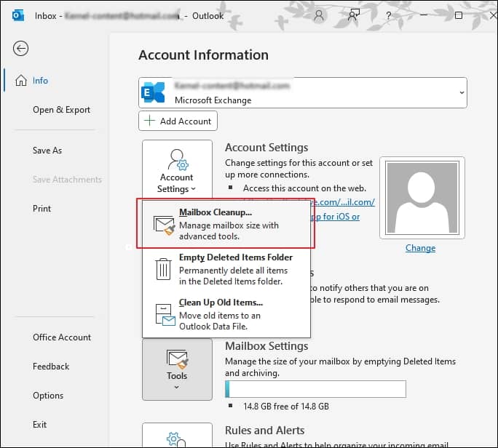Select Mailbox Cleanup from the Tools menu
The image size is (498, 448).
click(226, 225)
